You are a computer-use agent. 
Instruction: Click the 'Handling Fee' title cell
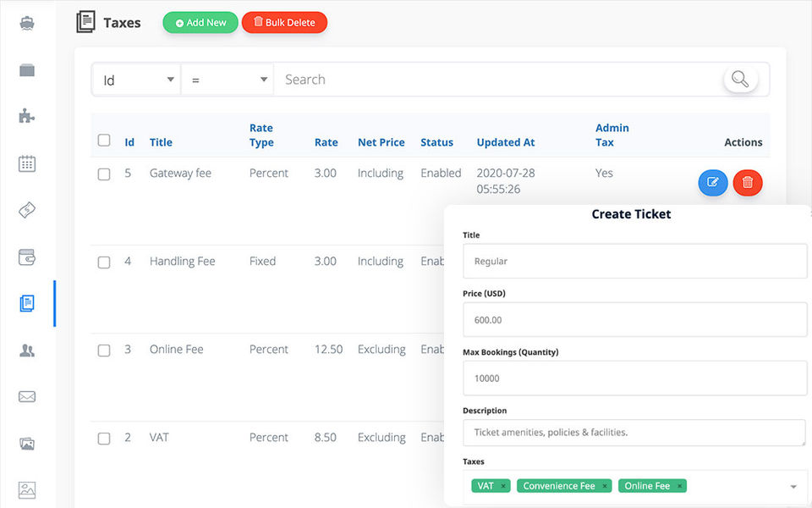(183, 262)
